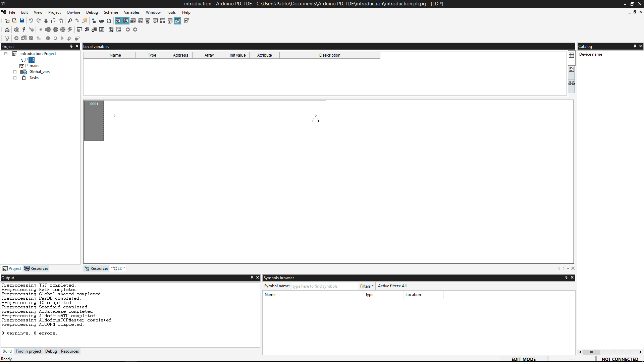Pin the Symbols browser panel

567,278
